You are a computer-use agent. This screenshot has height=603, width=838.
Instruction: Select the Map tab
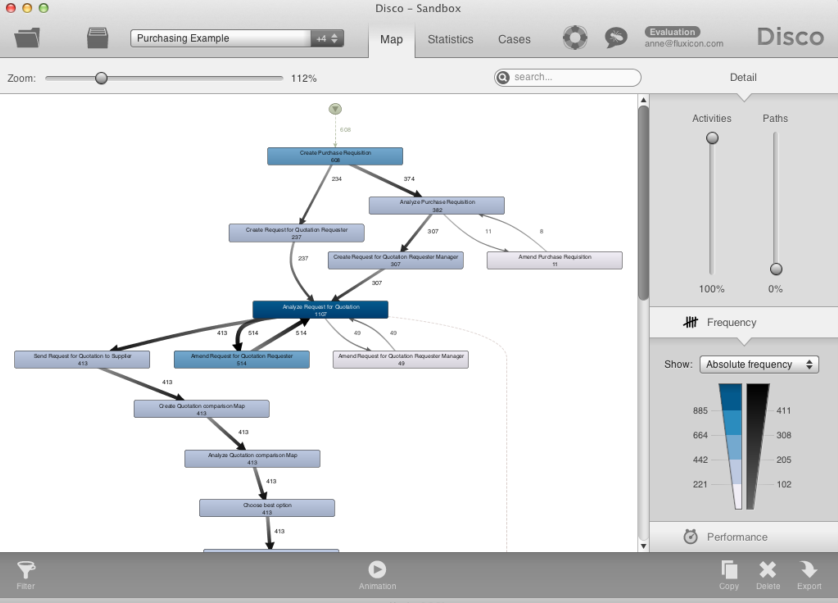[391, 40]
